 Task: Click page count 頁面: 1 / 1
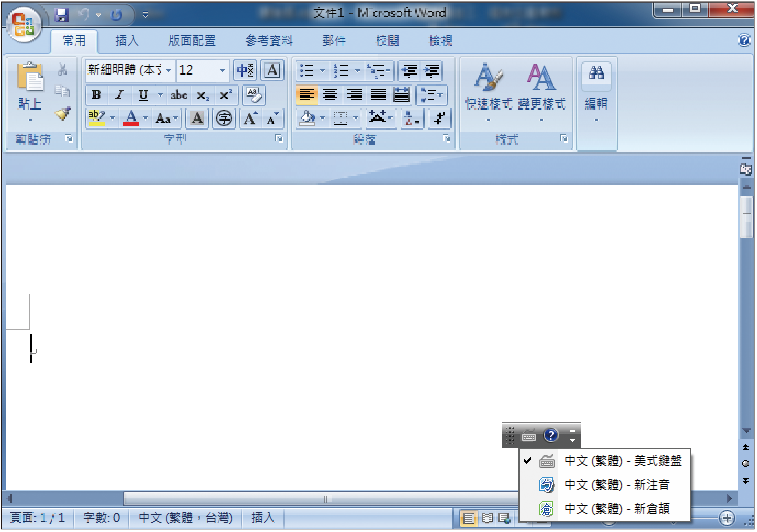click(x=38, y=518)
